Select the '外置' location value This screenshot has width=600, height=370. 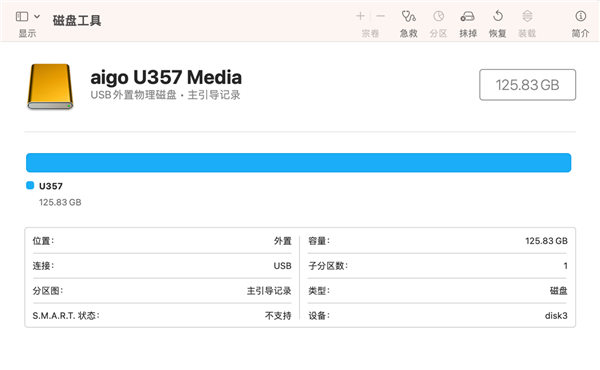pyautogui.click(x=282, y=241)
